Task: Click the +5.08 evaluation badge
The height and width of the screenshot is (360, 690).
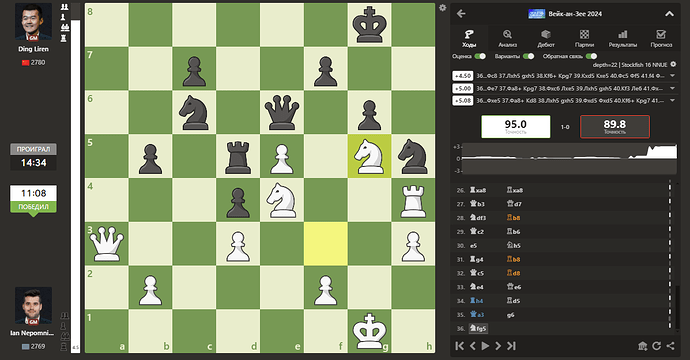Action: pos(462,100)
